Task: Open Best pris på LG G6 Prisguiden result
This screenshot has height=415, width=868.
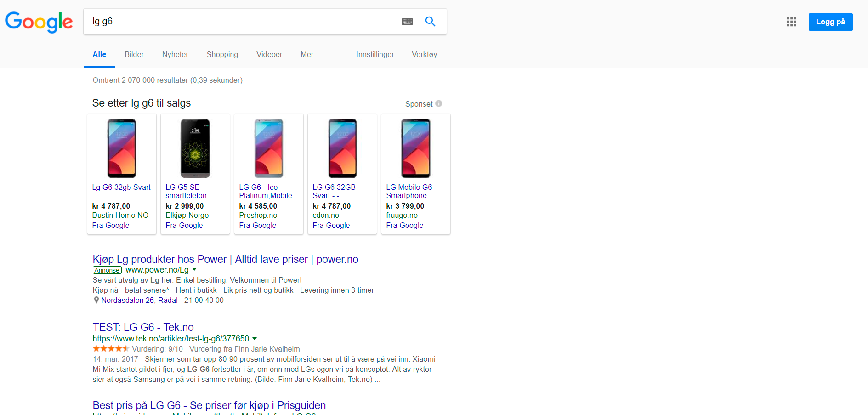Action: 209,405
